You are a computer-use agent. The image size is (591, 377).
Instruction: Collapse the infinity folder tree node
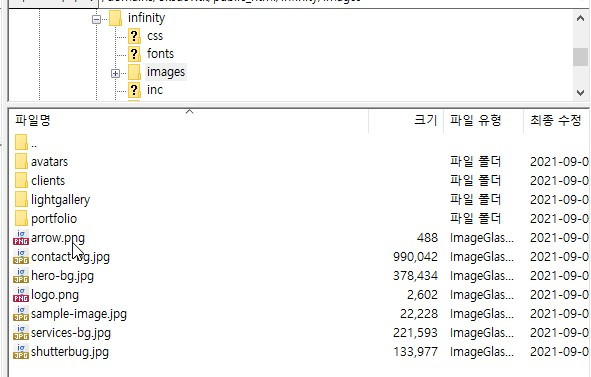(96, 19)
